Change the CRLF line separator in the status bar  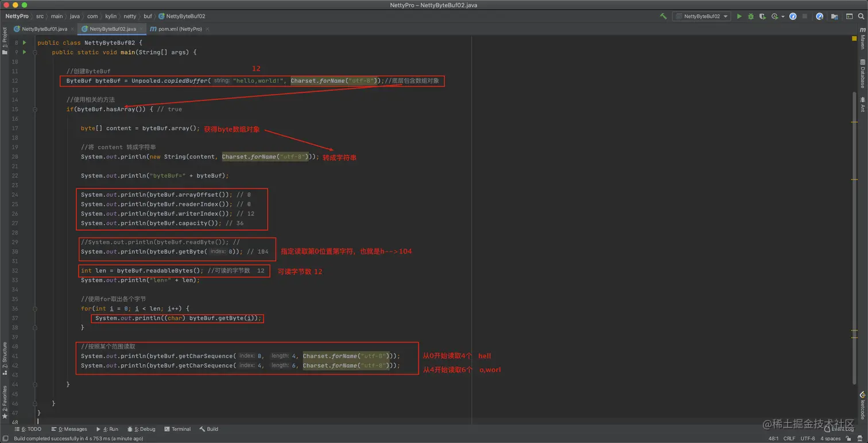(x=789, y=438)
